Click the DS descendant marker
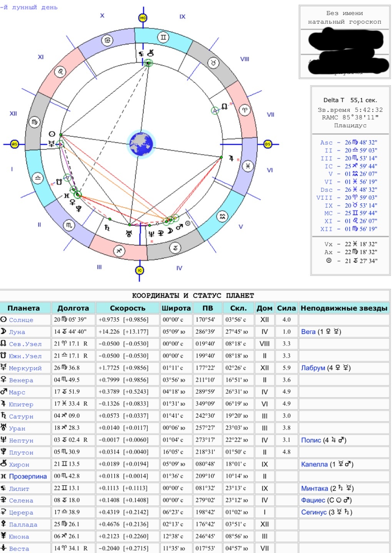This screenshot has width=392, height=553. tap(268, 144)
